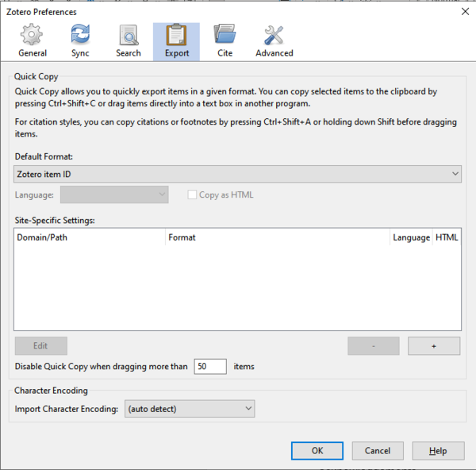Click the Format column header
The height and width of the screenshot is (470, 476).
278,237
